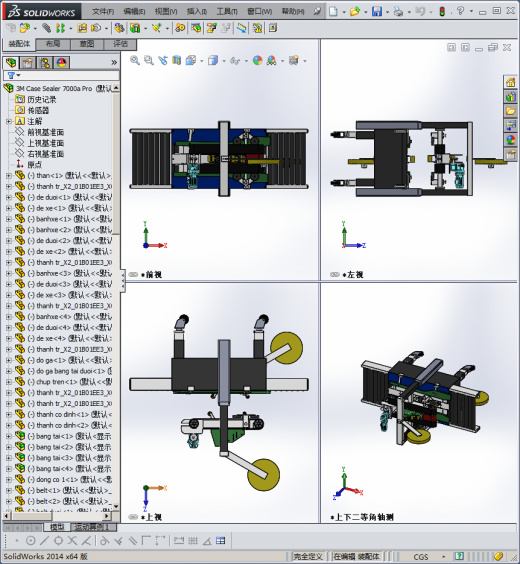Click the Zoom to Fit magnifier icon

tap(135, 60)
